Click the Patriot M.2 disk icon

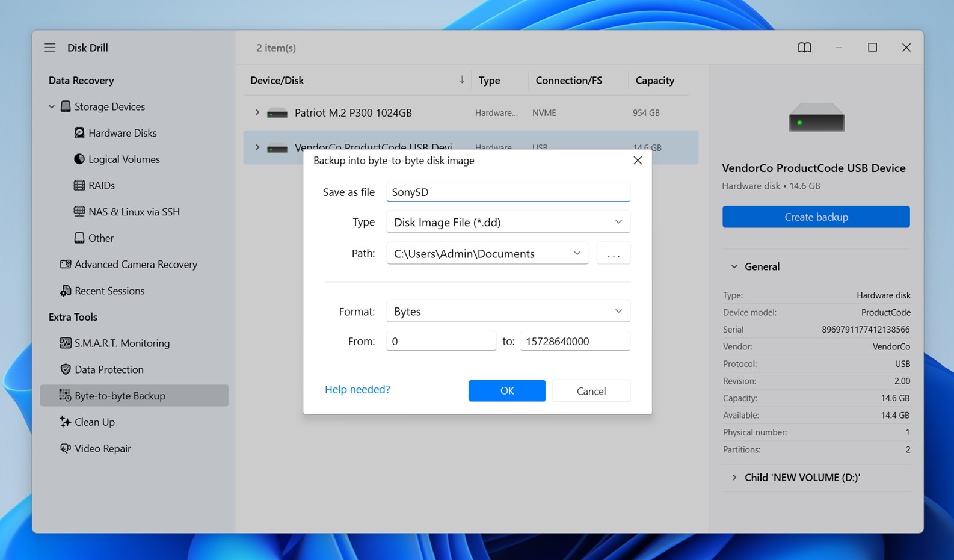277,113
